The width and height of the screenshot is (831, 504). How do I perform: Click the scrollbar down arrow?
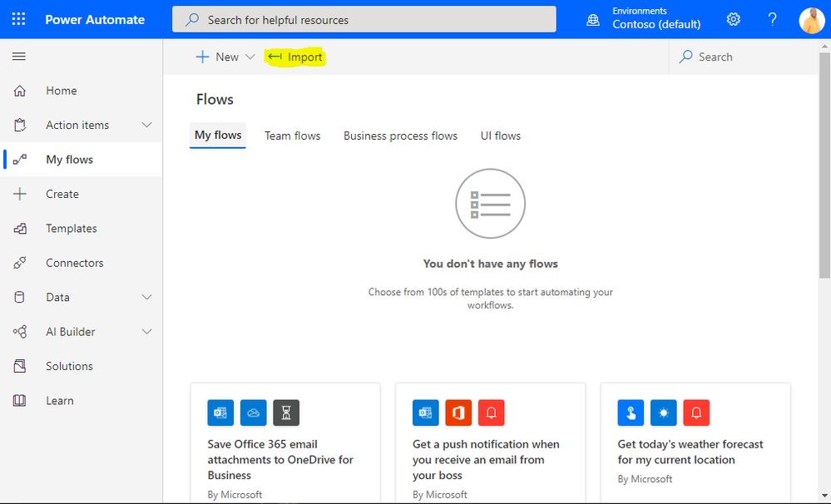(x=824, y=496)
